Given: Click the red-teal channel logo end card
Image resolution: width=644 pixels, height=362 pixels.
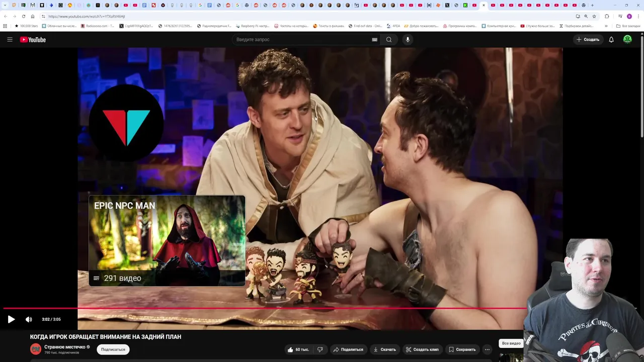Looking at the screenshot, I should pyautogui.click(x=126, y=123).
